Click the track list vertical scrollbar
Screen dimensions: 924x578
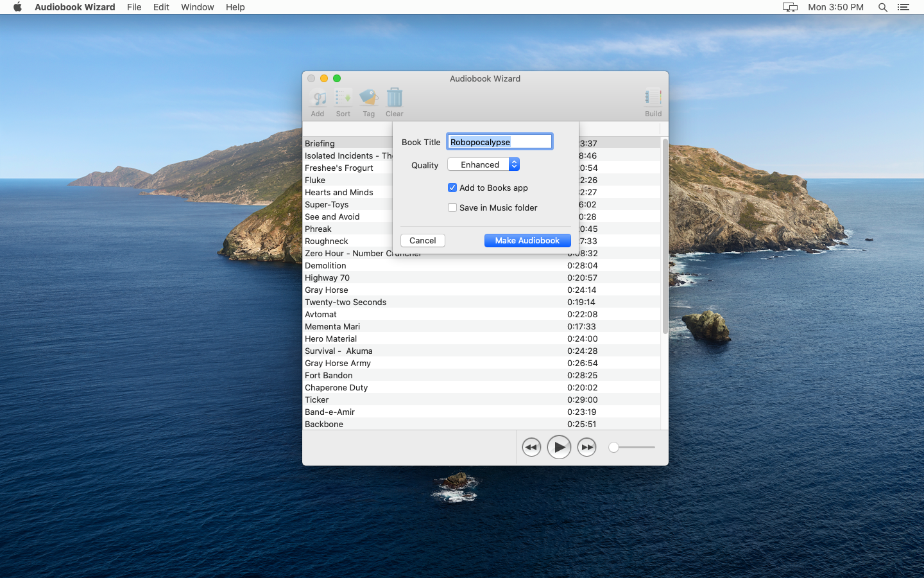pyautogui.click(x=665, y=236)
